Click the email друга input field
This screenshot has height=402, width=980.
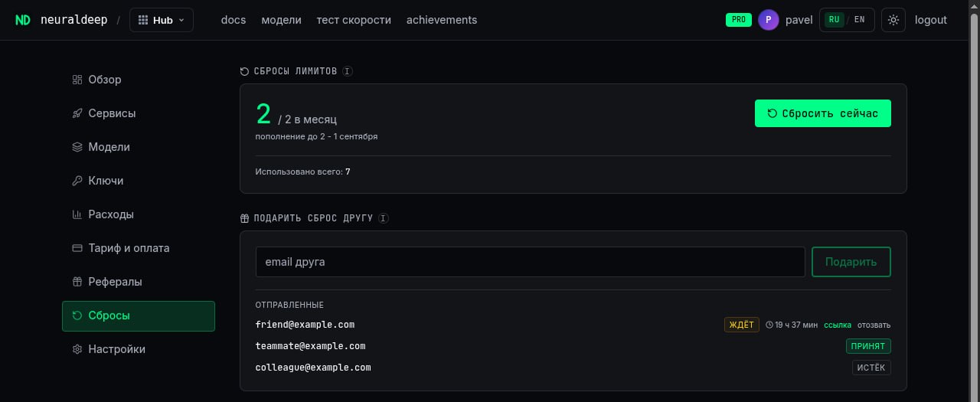(531, 262)
